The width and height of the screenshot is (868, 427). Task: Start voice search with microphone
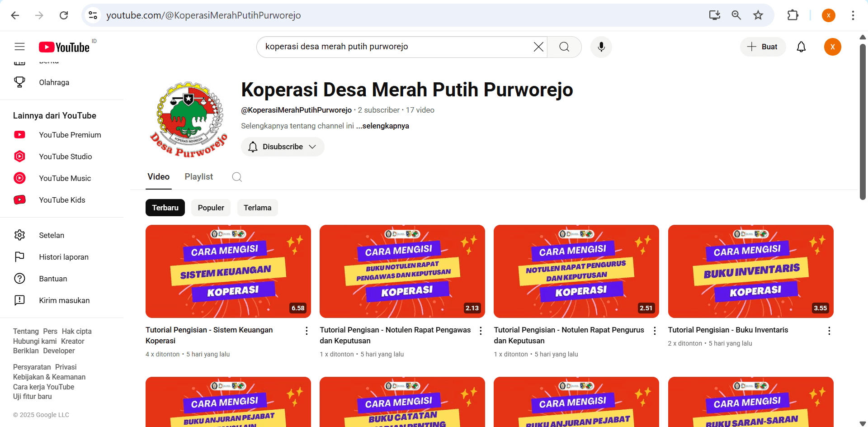601,47
